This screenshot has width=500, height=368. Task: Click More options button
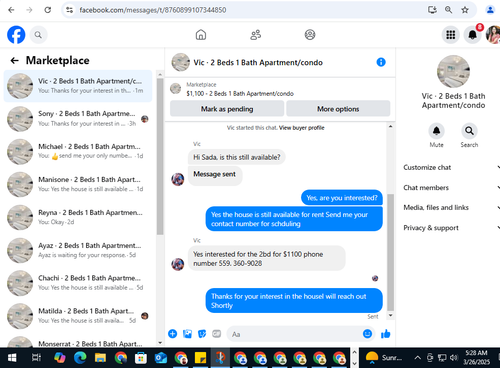338,109
